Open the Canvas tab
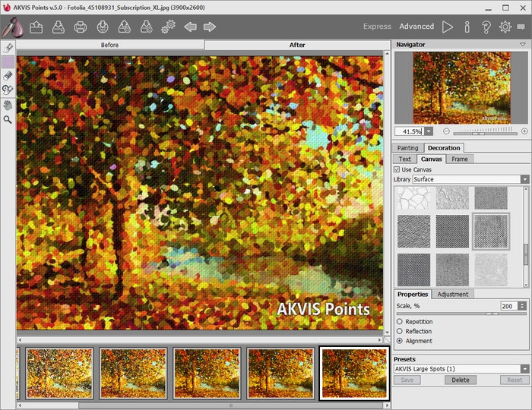The width and height of the screenshot is (532, 410). tap(431, 159)
